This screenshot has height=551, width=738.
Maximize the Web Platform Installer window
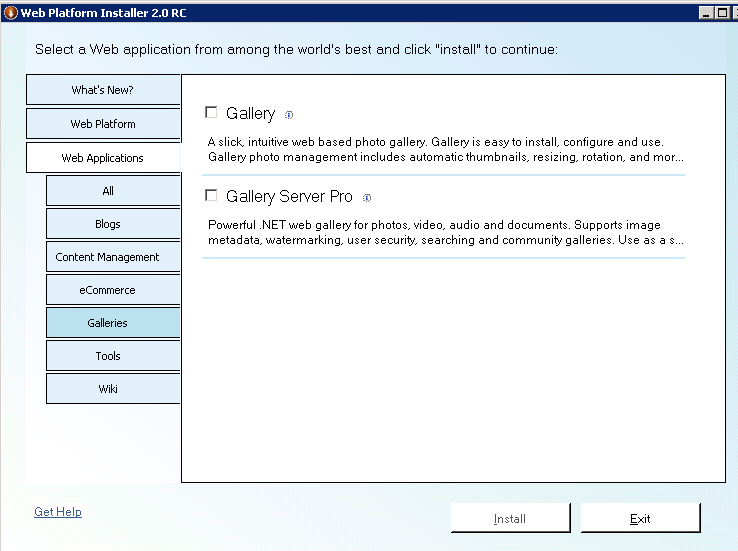722,13
